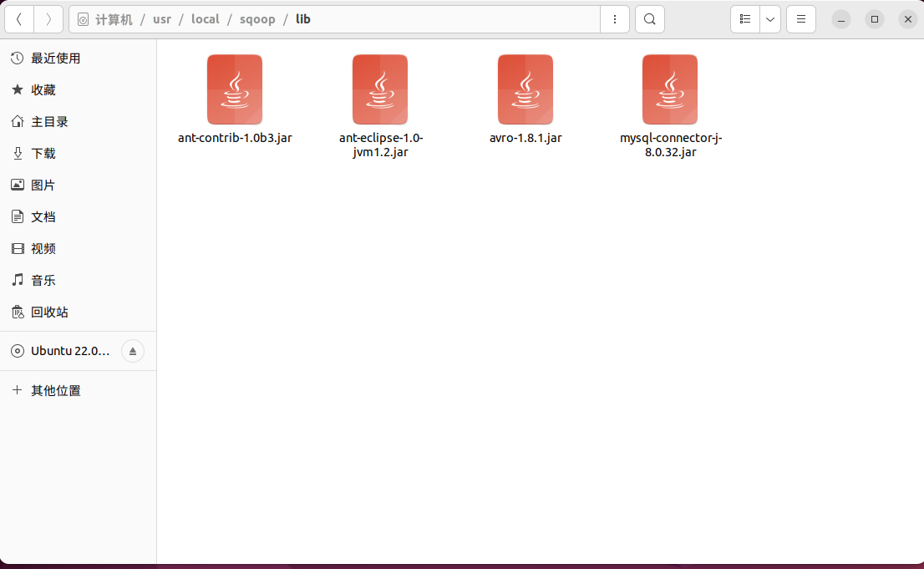Image resolution: width=924 pixels, height=569 pixels.
Task: Select 下载 label in sidebar
Action: tap(43, 154)
